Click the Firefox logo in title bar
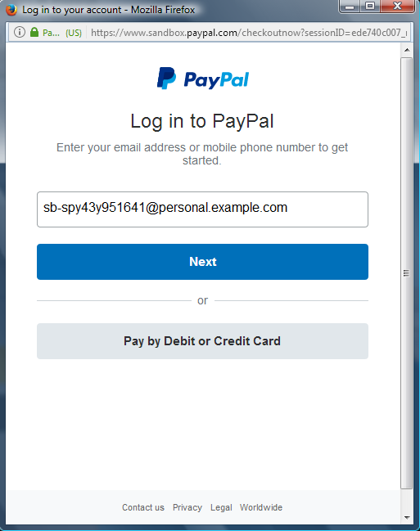The height and width of the screenshot is (531, 420). [x=11, y=10]
